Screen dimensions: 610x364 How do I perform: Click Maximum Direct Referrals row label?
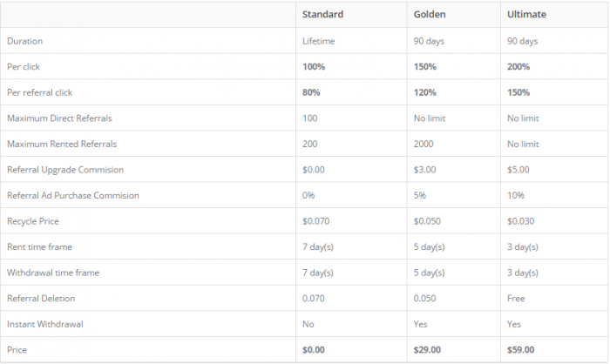click(59, 118)
